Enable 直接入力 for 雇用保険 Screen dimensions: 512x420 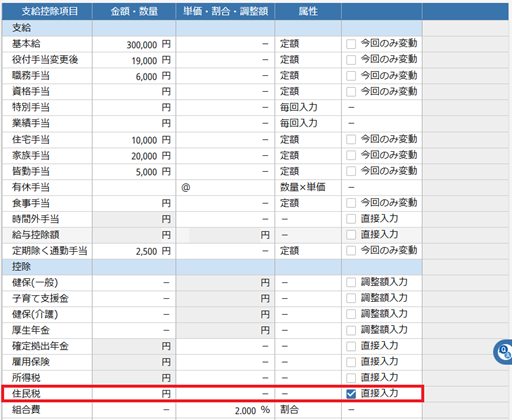351,362
